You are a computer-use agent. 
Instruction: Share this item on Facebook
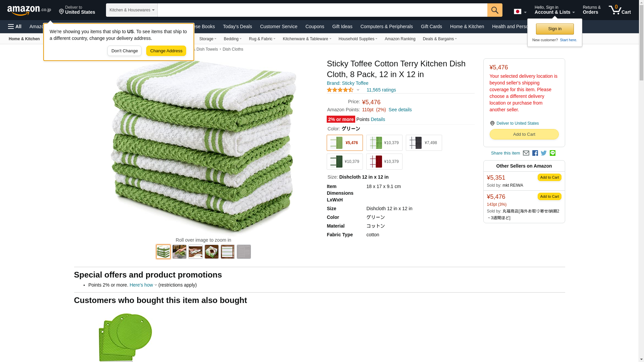535,153
